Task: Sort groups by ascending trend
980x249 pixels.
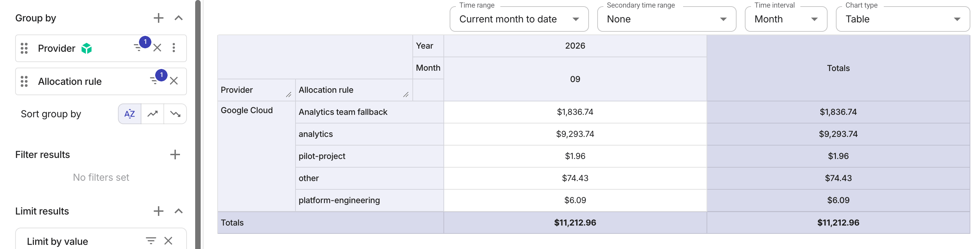Action: 152,114
